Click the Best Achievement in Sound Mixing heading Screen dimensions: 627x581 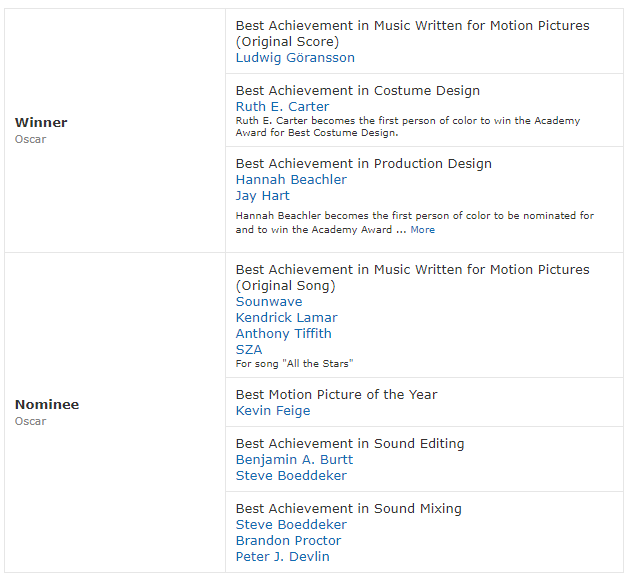click(348, 509)
